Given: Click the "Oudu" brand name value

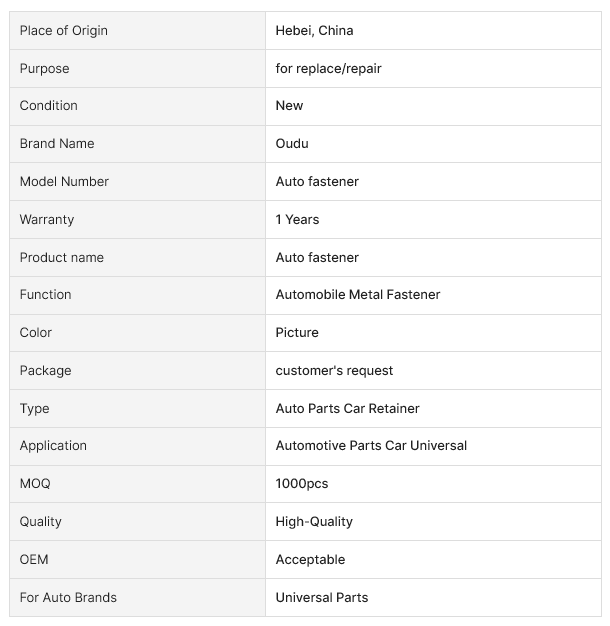Looking at the screenshot, I should 292,143.
